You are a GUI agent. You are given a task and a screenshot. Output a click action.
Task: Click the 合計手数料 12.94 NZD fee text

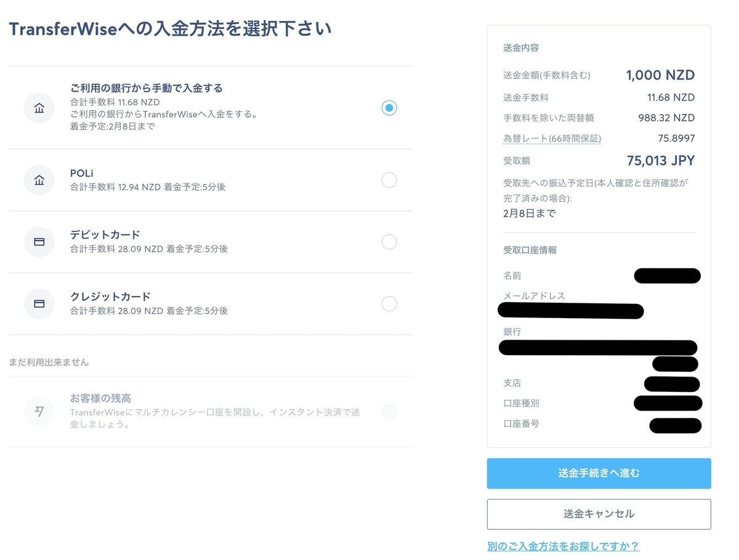click(x=115, y=187)
